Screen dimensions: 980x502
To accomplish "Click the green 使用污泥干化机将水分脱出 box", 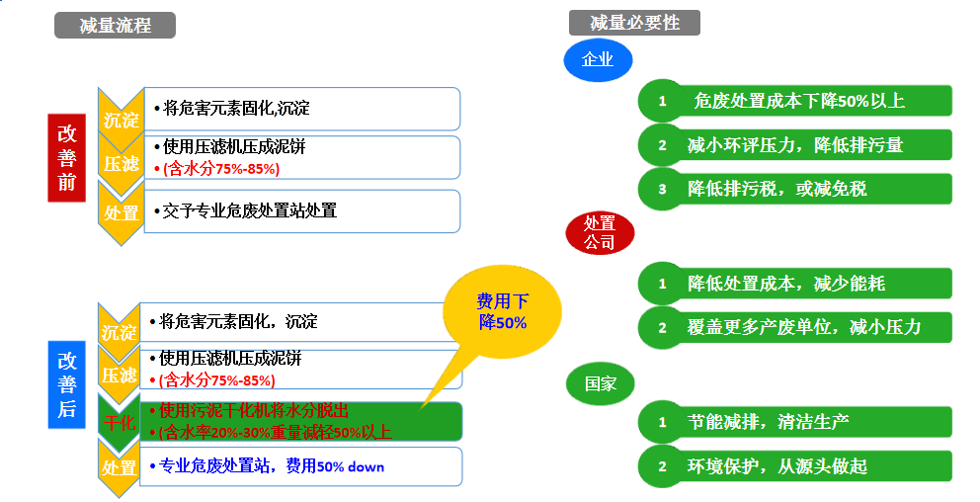I will tap(301, 421).
